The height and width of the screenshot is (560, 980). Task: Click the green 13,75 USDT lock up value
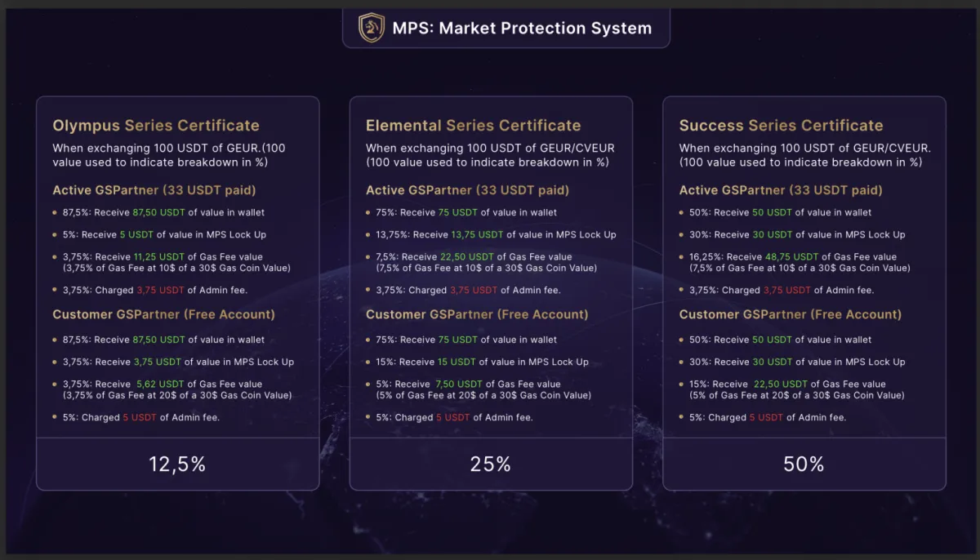pos(476,234)
